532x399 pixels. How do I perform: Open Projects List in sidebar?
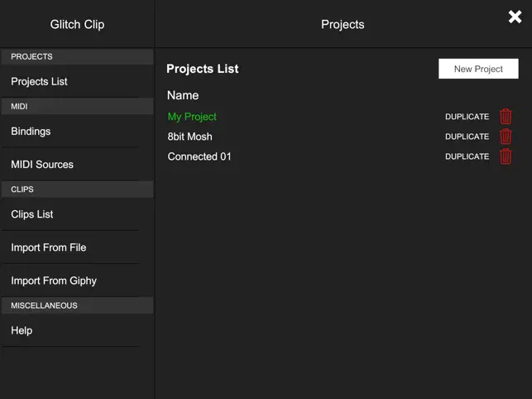39,81
